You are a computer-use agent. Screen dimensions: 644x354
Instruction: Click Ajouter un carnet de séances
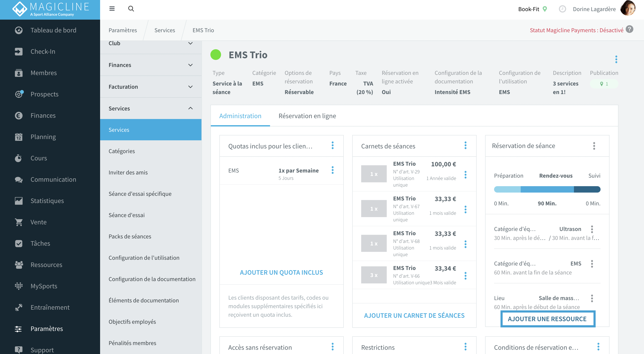pos(414,315)
